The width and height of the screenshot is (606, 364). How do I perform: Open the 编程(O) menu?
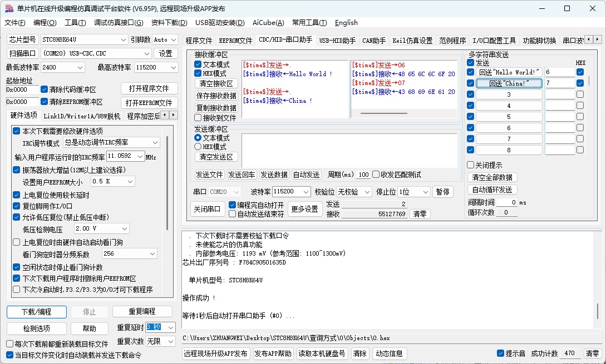pos(45,23)
